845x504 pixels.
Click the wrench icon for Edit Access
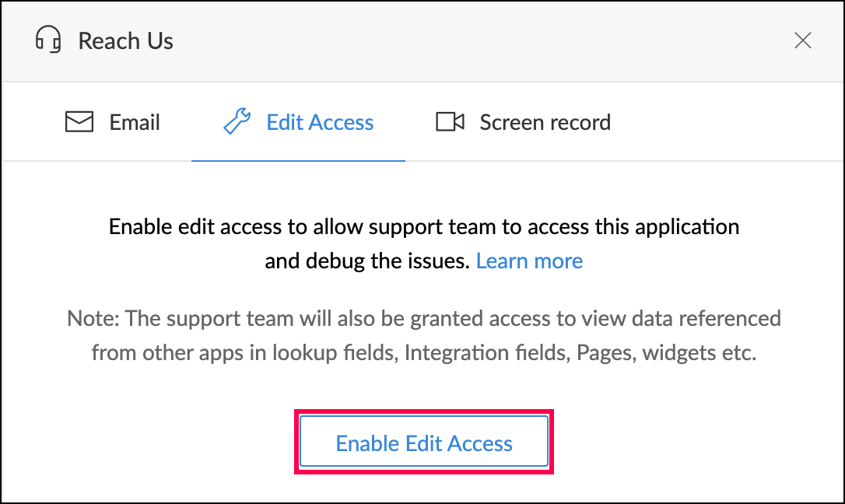pos(237,122)
